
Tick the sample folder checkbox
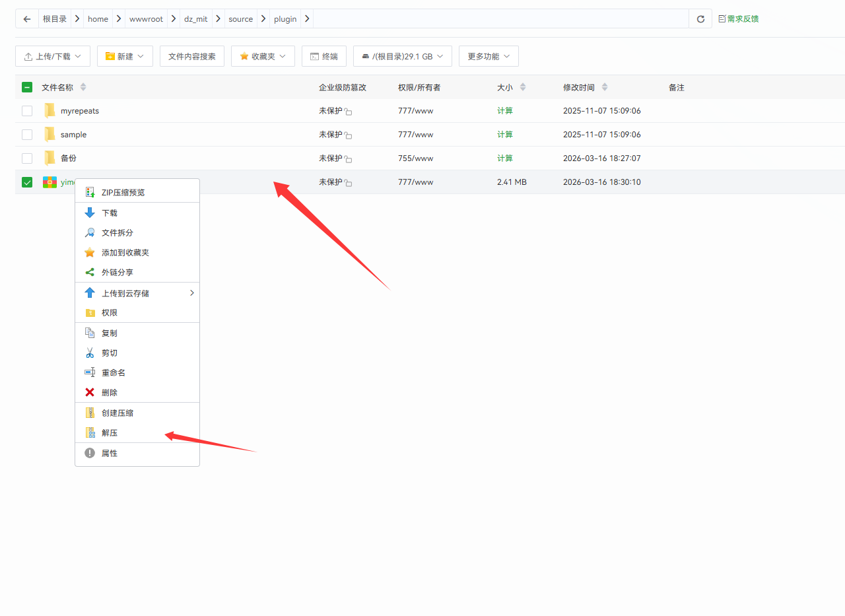pyautogui.click(x=27, y=135)
